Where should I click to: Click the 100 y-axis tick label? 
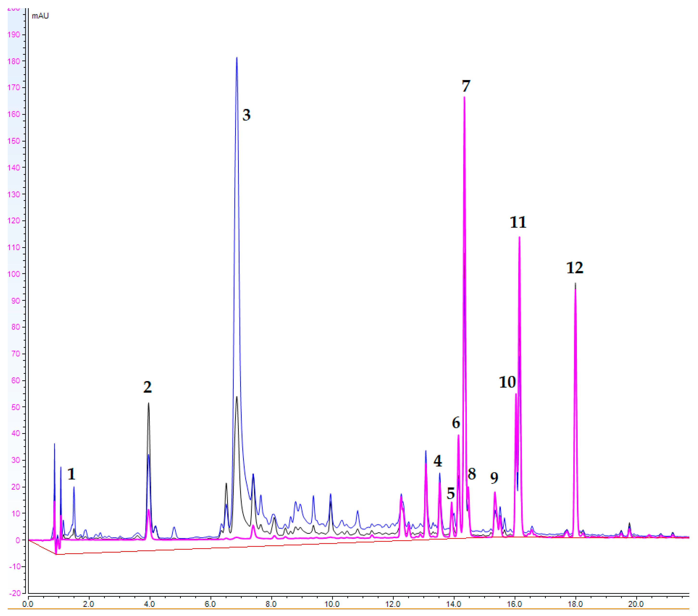[x=14, y=274]
